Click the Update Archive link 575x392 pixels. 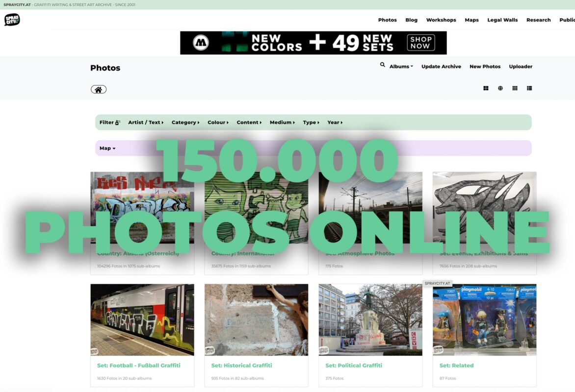coord(441,67)
